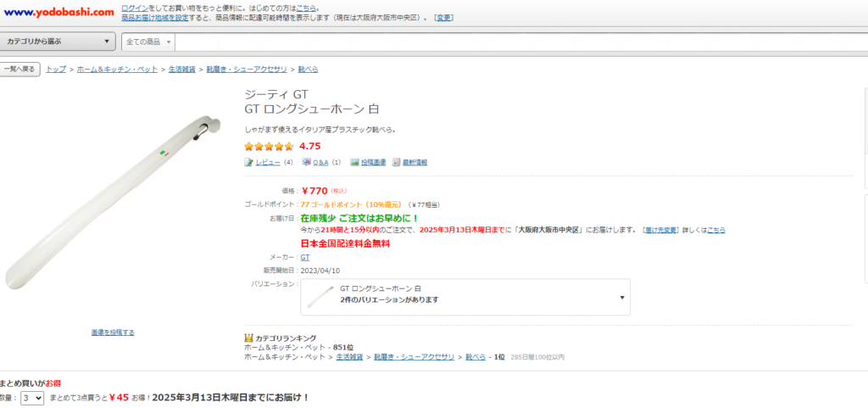Click into the product search input field
This screenshot has height=408, width=868.
click(x=520, y=42)
